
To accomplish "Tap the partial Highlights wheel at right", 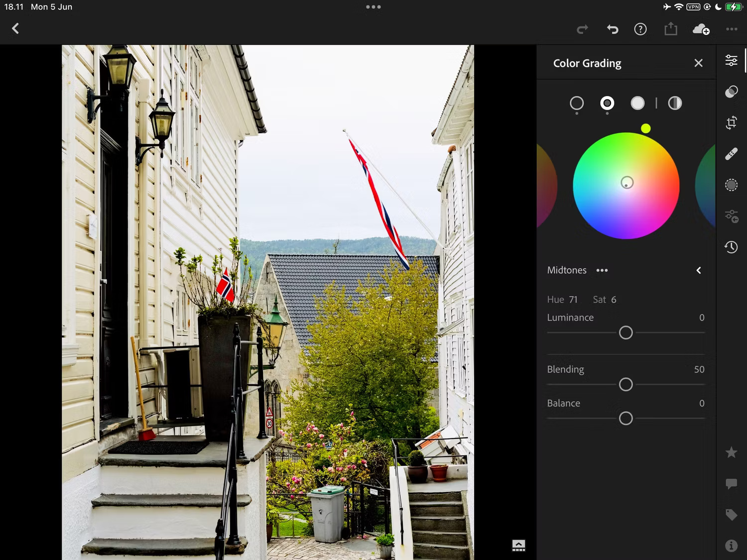I will pyautogui.click(x=706, y=186).
